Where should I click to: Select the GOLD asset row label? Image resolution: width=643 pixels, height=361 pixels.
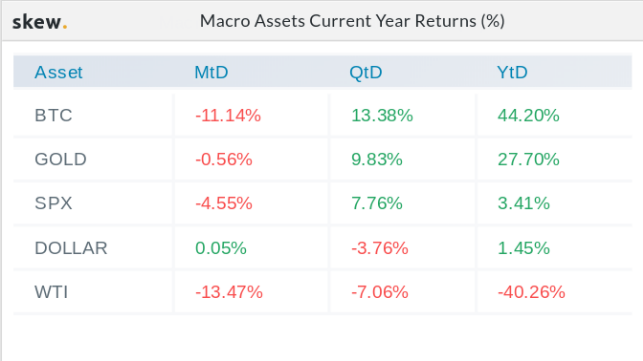tap(60, 159)
